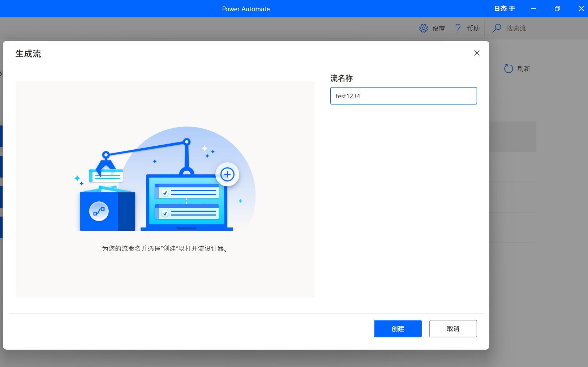Click the 流名称 field label
The width and height of the screenshot is (588, 367).
(342, 78)
